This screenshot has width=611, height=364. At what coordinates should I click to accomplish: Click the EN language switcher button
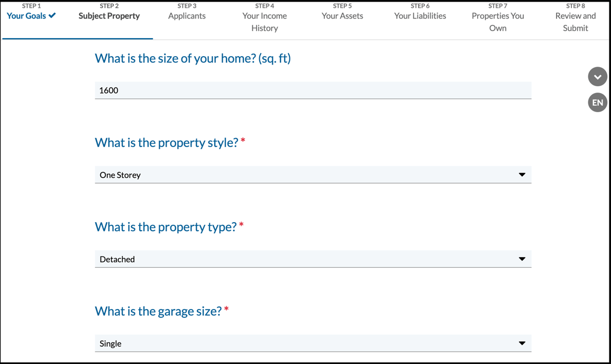click(597, 103)
